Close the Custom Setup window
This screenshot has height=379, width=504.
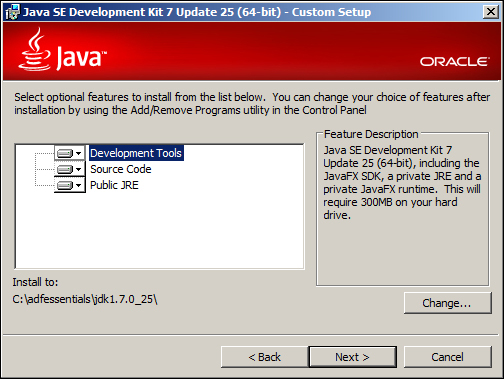(x=491, y=12)
